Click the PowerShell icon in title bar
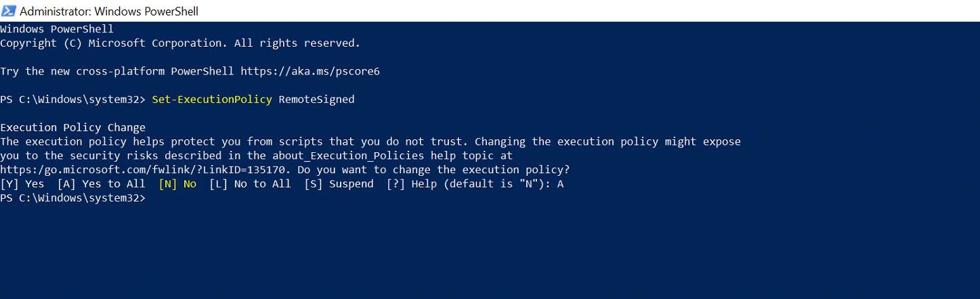The width and height of the screenshot is (980, 299). click(9, 11)
